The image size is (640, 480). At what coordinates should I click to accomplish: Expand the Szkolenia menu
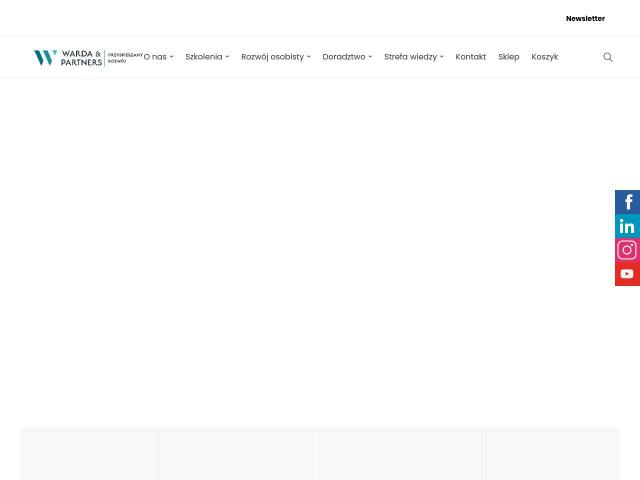207,57
